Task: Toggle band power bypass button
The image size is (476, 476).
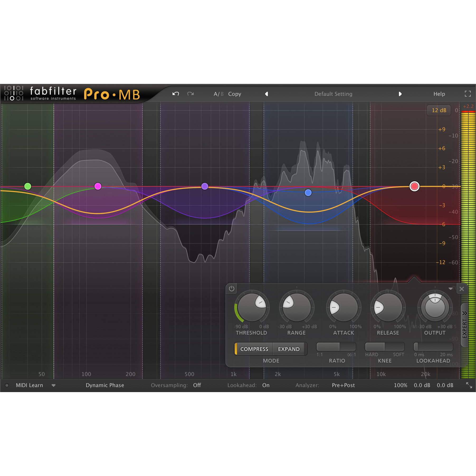Action: pyautogui.click(x=232, y=289)
